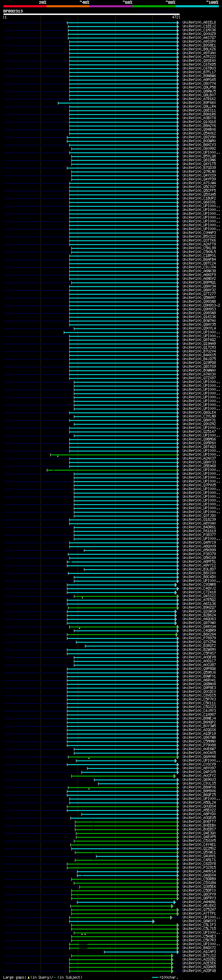Select the UniRef100_B9HZQ7 label

point(199,608)
